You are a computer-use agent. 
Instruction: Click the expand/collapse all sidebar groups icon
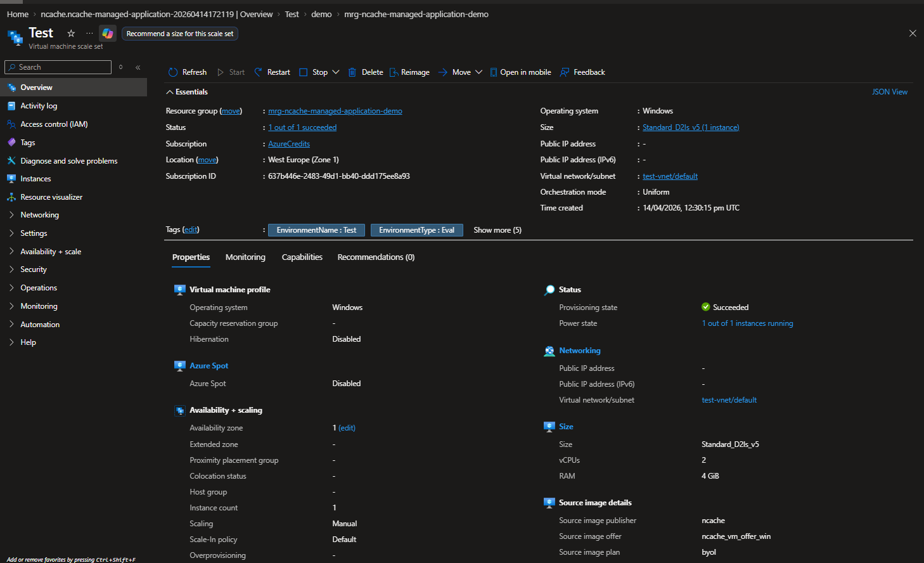pyautogui.click(x=120, y=67)
